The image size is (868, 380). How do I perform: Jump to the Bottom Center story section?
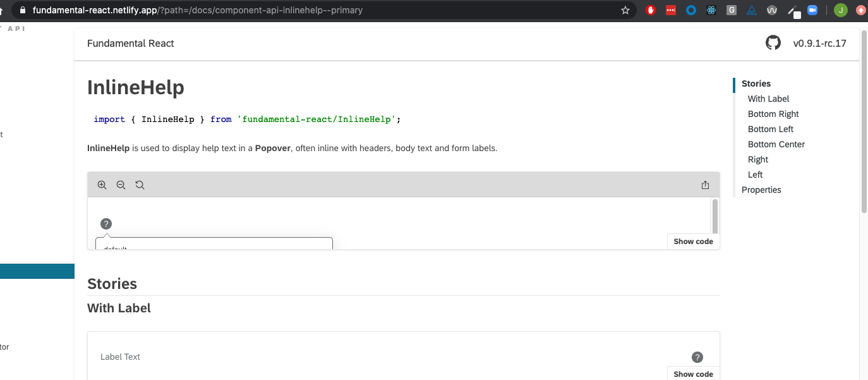coord(776,144)
